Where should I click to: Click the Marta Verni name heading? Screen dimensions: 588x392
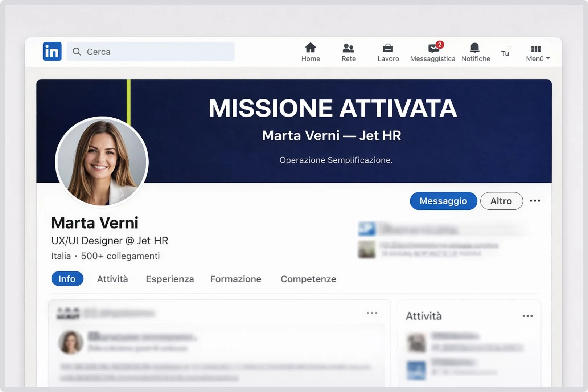tap(95, 222)
